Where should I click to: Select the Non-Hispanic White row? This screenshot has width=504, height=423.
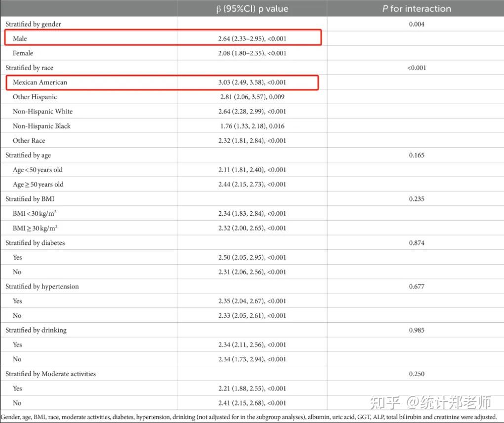[x=43, y=112]
